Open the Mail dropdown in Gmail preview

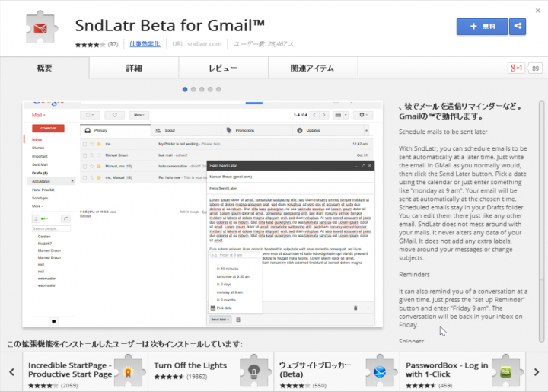point(39,115)
